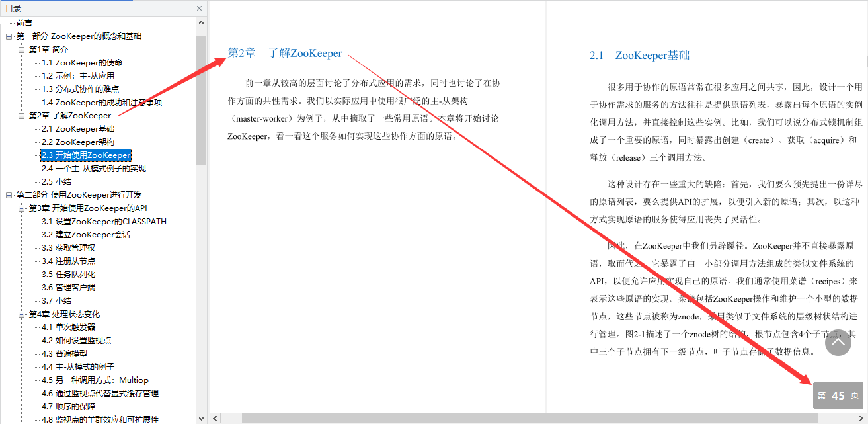Select 3.6 管理客户端
The height and width of the screenshot is (424, 868).
click(x=69, y=288)
